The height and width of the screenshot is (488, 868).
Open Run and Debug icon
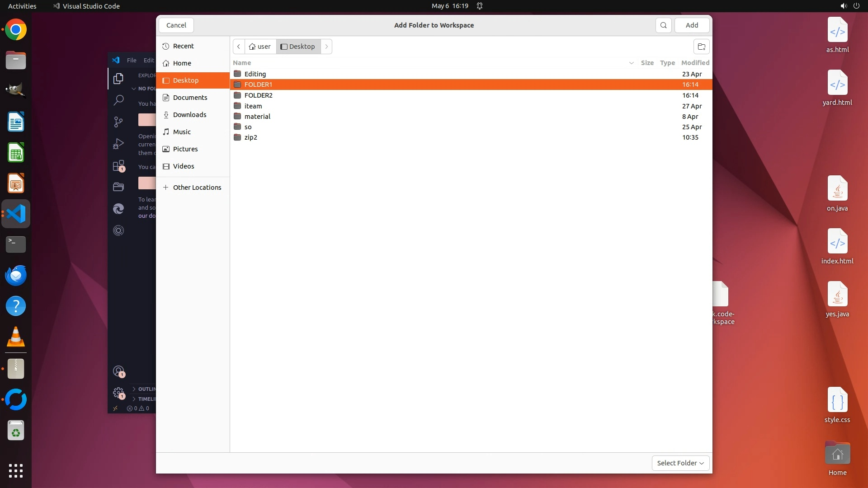118,144
